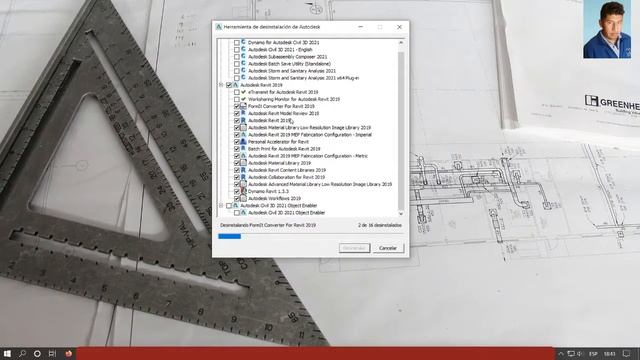Collapse the Autodesk Revit 2019 tree group

[221, 85]
